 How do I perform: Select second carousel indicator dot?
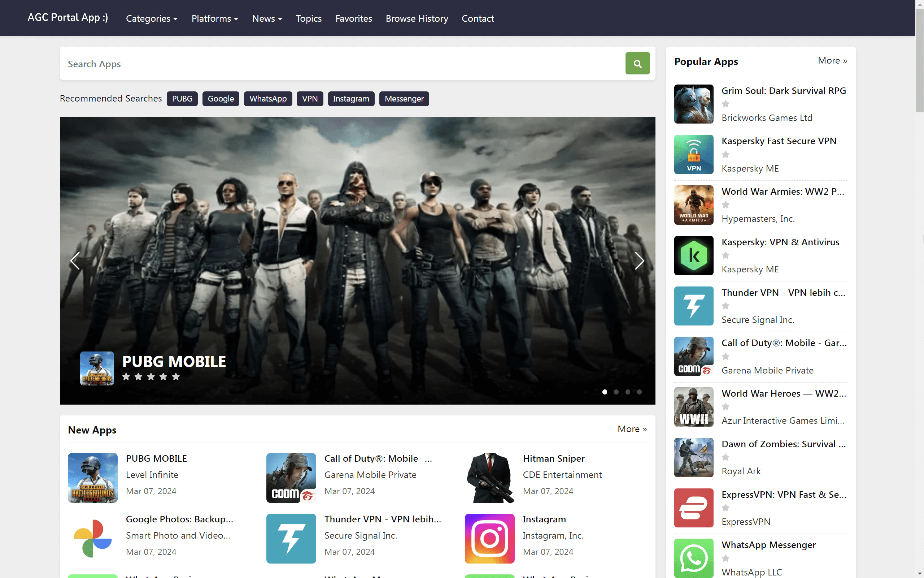[616, 392]
